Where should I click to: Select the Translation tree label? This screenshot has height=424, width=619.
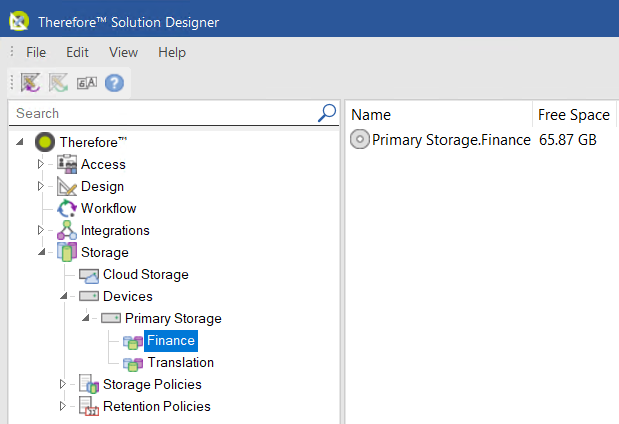pyautogui.click(x=181, y=362)
